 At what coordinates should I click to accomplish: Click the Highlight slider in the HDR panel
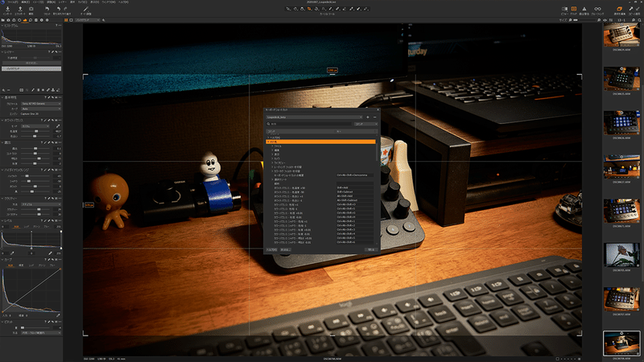coord(35,175)
